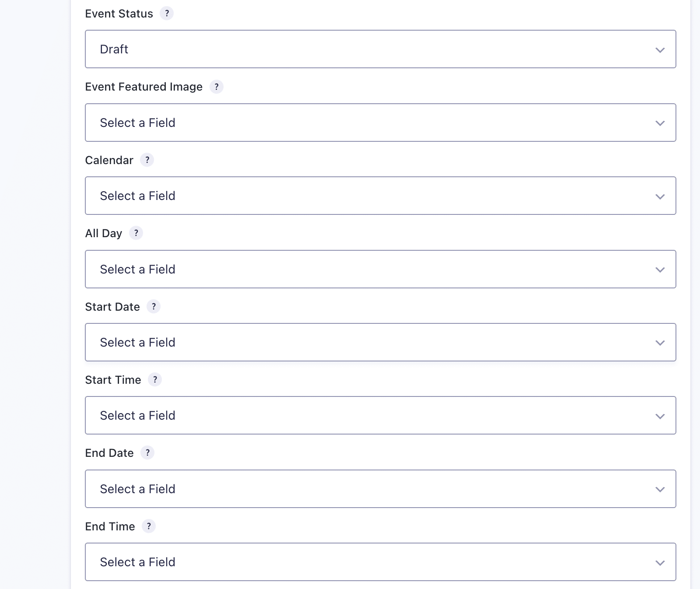700x589 pixels.
Task: Click the End Time help icon
Action: [149, 526]
